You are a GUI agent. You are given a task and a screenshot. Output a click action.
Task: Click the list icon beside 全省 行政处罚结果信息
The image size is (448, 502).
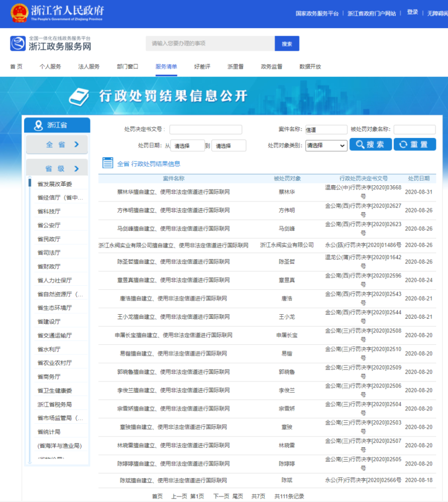[107, 163]
